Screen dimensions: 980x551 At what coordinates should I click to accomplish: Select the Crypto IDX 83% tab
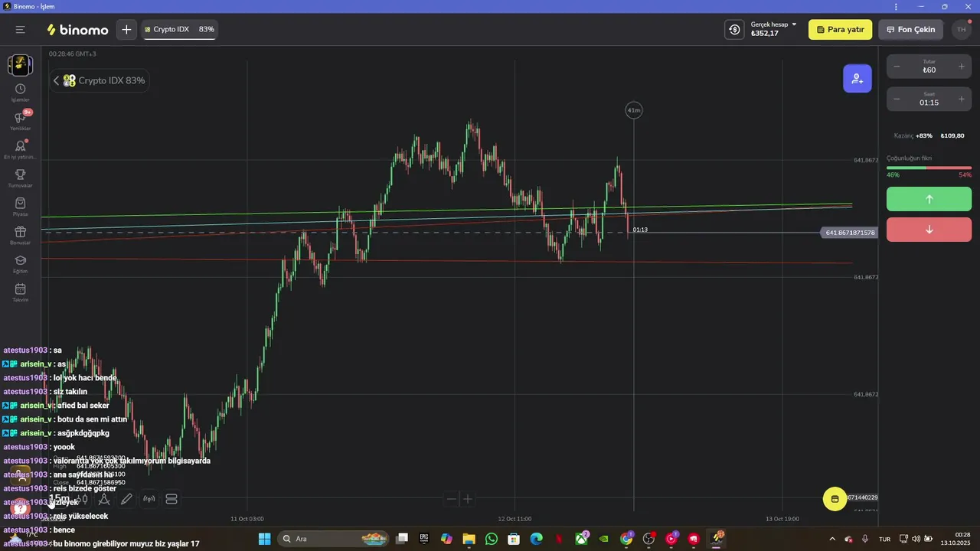(179, 30)
